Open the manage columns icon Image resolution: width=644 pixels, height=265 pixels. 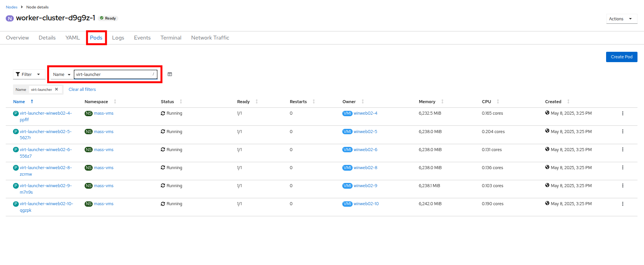pos(170,74)
